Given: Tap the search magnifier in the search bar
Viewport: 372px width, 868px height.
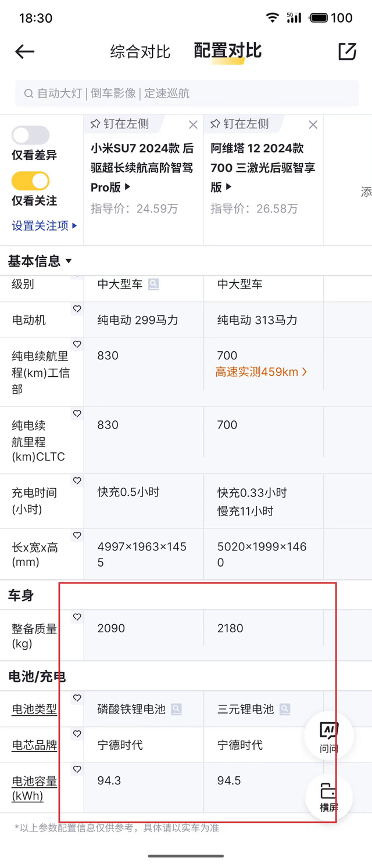Looking at the screenshot, I should pyautogui.click(x=28, y=93).
